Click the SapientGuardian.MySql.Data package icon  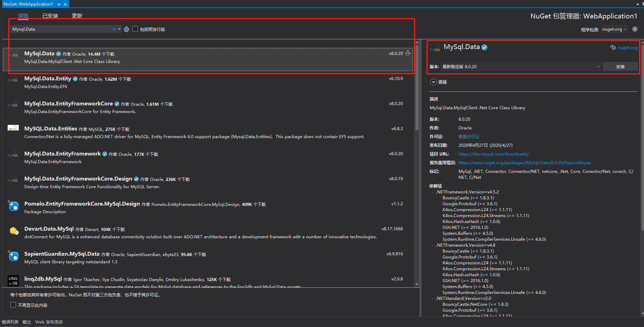(x=13, y=256)
